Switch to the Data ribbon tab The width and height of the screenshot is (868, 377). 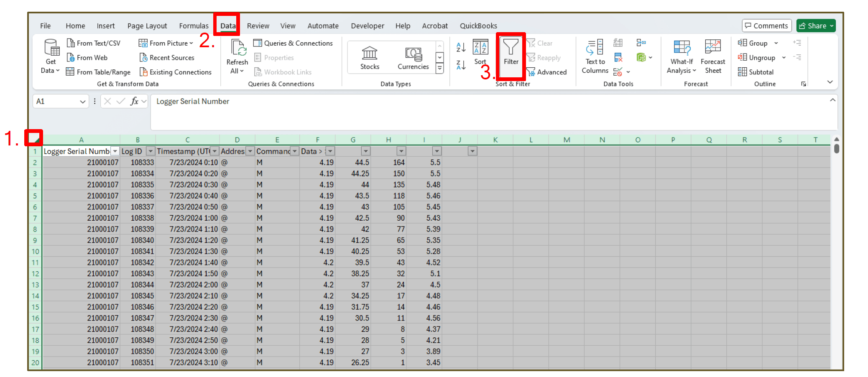tap(228, 26)
